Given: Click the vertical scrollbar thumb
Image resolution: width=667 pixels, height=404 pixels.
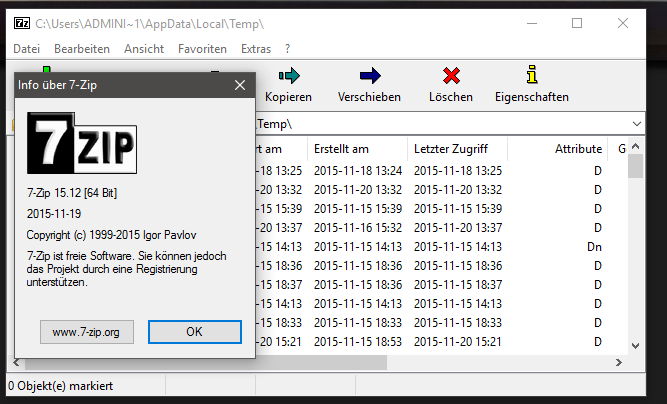Looking at the screenshot, I should pyautogui.click(x=636, y=166).
